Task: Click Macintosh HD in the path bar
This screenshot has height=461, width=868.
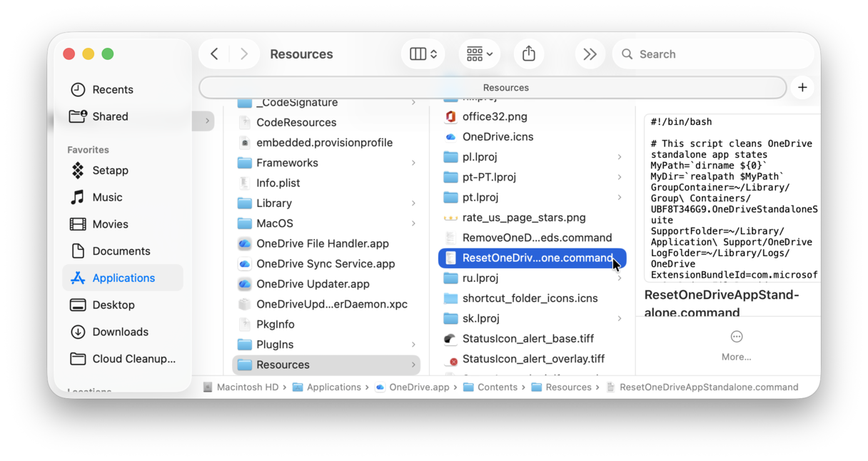Action: click(x=241, y=387)
